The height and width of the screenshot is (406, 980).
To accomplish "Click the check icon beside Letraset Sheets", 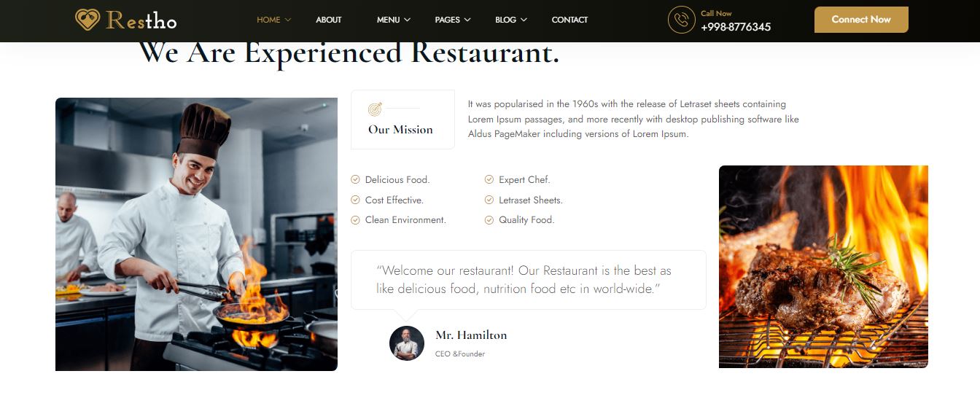I will point(489,200).
